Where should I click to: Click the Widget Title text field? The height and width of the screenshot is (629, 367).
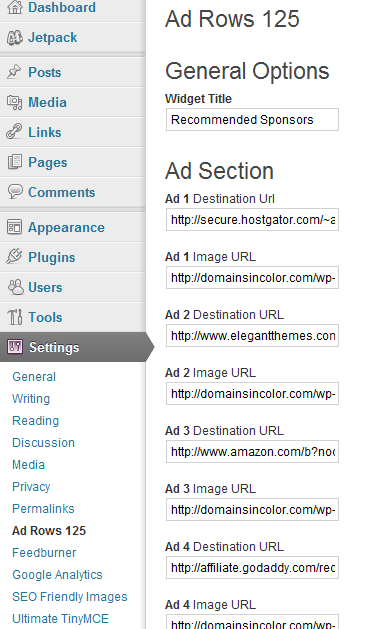[x=252, y=120]
